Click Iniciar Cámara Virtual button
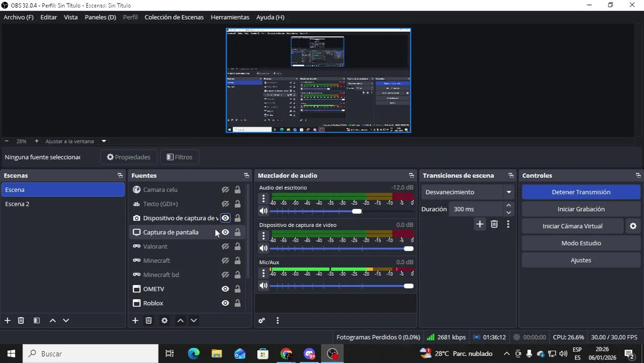Screen dimensions: 644x363 pyautogui.click(x=572, y=226)
